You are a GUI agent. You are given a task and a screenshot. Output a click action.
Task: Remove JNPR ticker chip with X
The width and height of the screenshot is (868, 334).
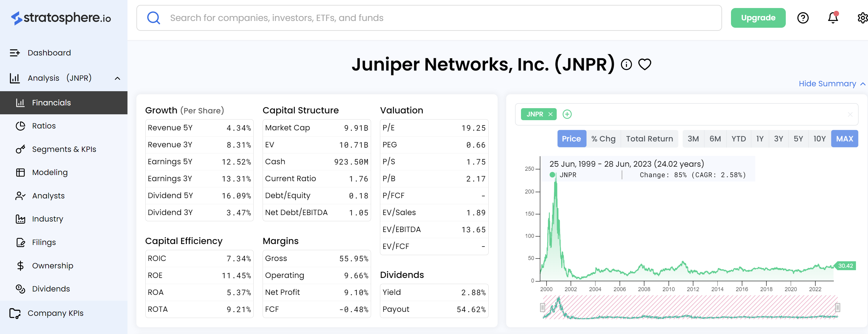pos(550,114)
